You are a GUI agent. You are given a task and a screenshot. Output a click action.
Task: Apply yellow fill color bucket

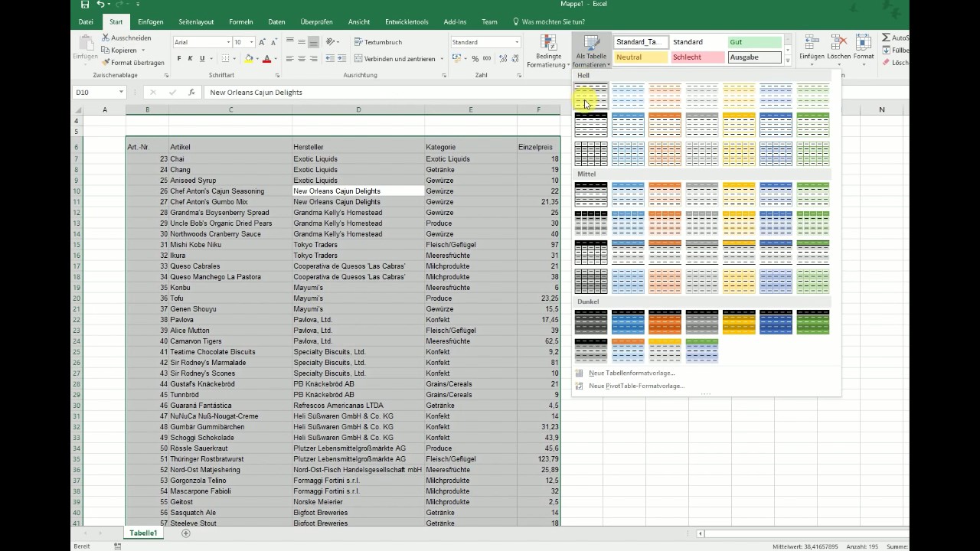click(249, 59)
